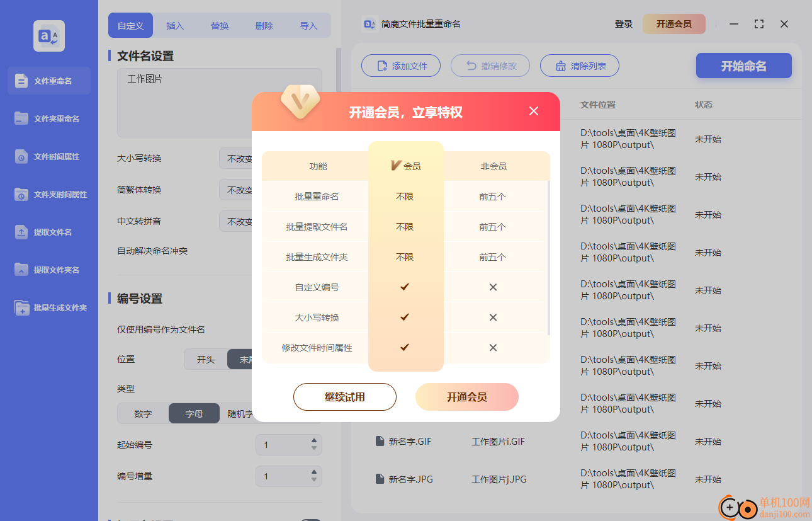Click the popup feature table scrollbar
812x521 pixels.
549,258
